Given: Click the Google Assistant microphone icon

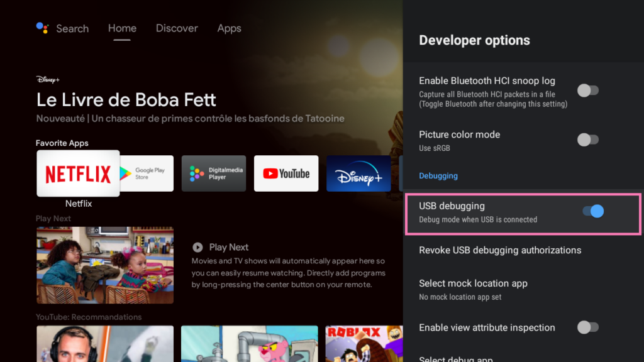Looking at the screenshot, I should click(42, 28).
